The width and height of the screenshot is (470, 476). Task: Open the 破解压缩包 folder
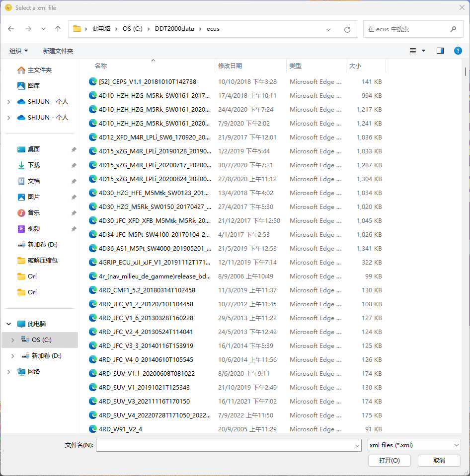coord(42,260)
